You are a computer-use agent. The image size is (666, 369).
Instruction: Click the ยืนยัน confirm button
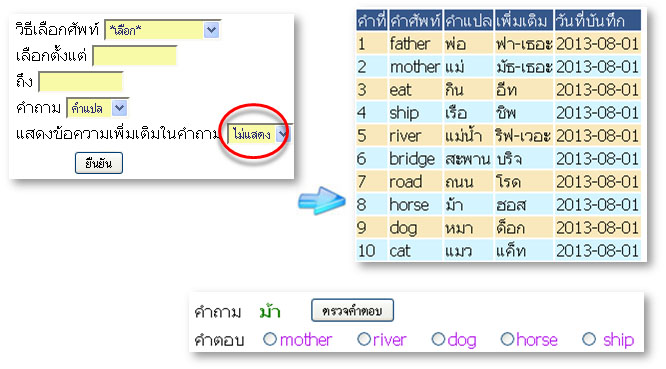(x=99, y=163)
